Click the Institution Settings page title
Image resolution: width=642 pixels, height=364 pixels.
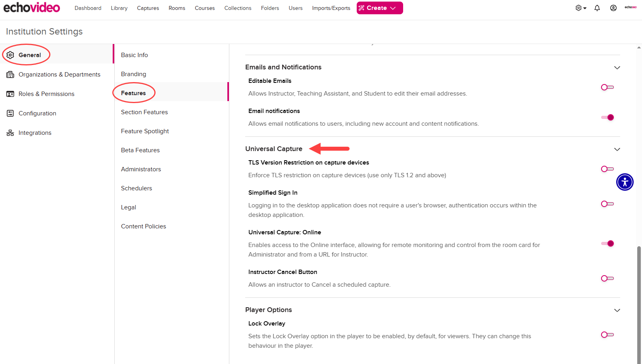(44, 31)
